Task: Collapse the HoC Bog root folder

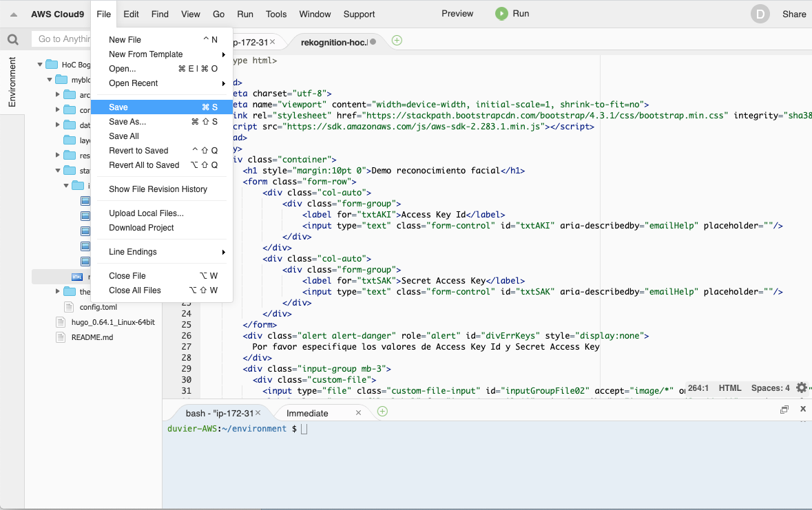Action: 40,65
